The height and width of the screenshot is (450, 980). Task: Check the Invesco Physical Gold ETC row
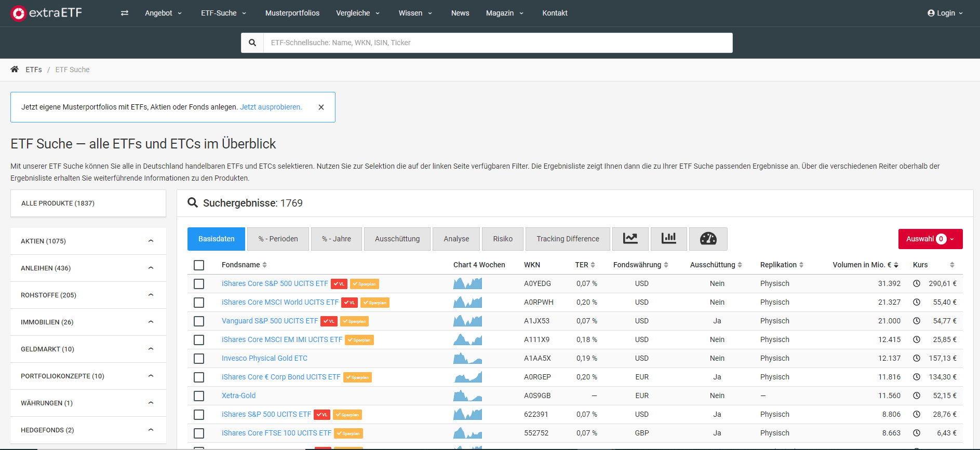click(199, 359)
